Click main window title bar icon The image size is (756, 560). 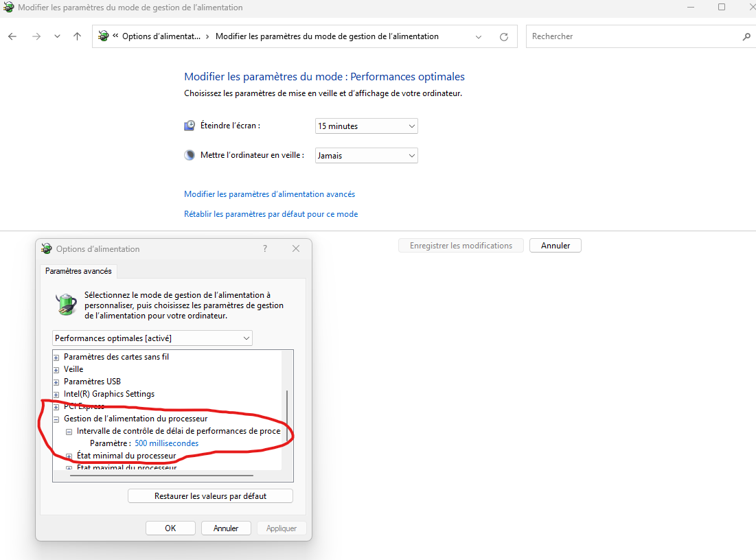(x=9, y=7)
